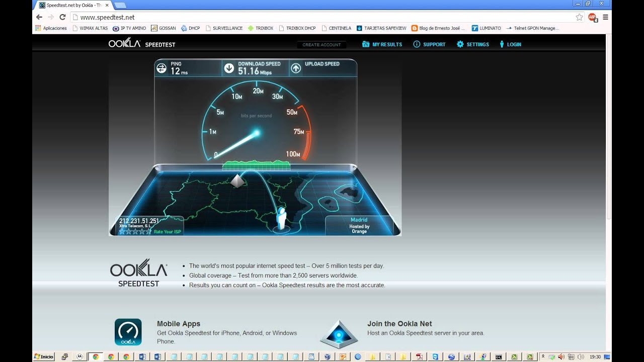644x362 pixels.
Task: Open a new tab next to Speedtest tab
Action: pyautogui.click(x=120, y=5)
